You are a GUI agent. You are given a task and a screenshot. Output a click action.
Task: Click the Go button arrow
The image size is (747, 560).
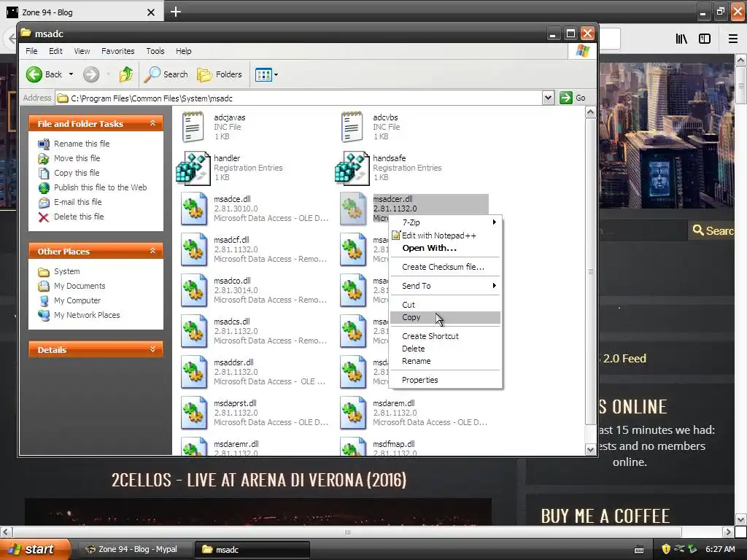(566, 98)
